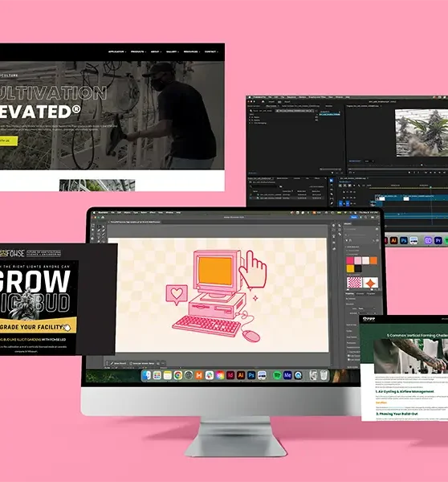Open Media Encoder from the iMac dock
Viewport: 448px width, 482px height.
pyautogui.click(x=287, y=375)
